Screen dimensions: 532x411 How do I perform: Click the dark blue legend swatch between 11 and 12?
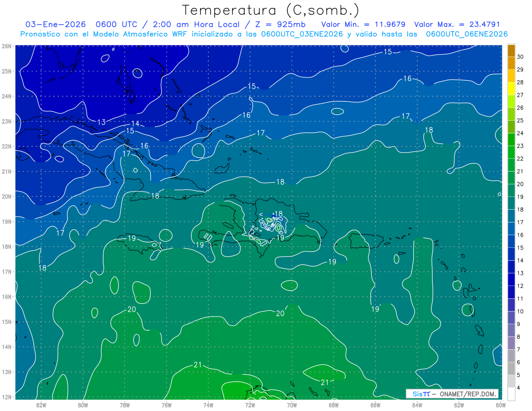[x=511, y=292]
